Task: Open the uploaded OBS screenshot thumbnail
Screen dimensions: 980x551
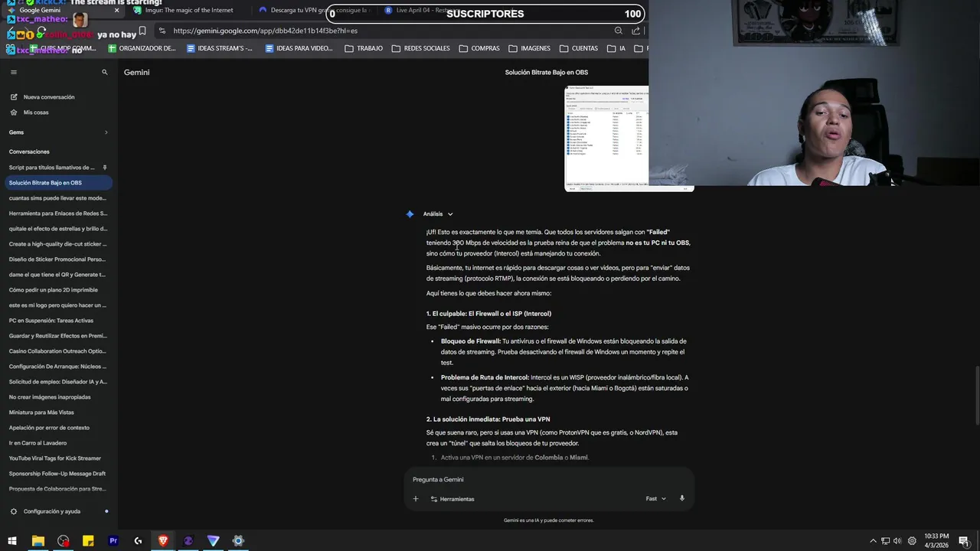Action: point(606,139)
